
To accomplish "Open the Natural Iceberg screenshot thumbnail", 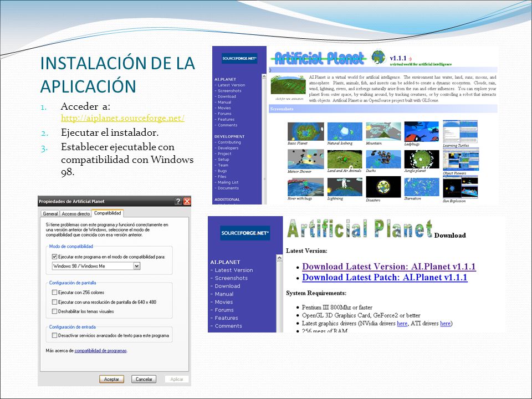I will 345,132.
